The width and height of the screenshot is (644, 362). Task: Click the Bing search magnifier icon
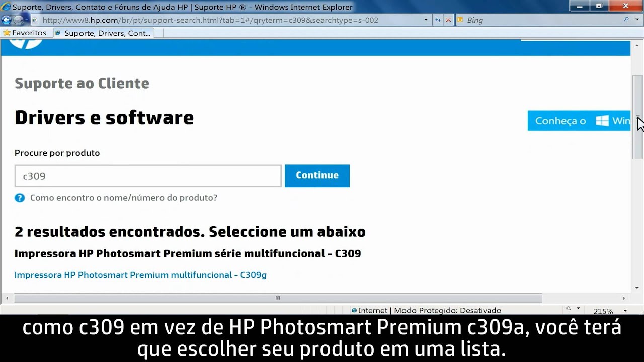[x=626, y=20]
